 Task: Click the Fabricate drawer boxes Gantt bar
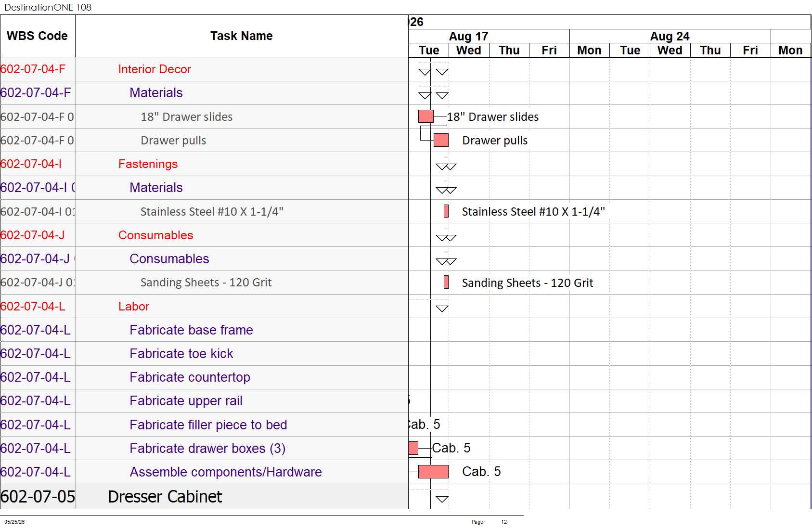(x=413, y=448)
